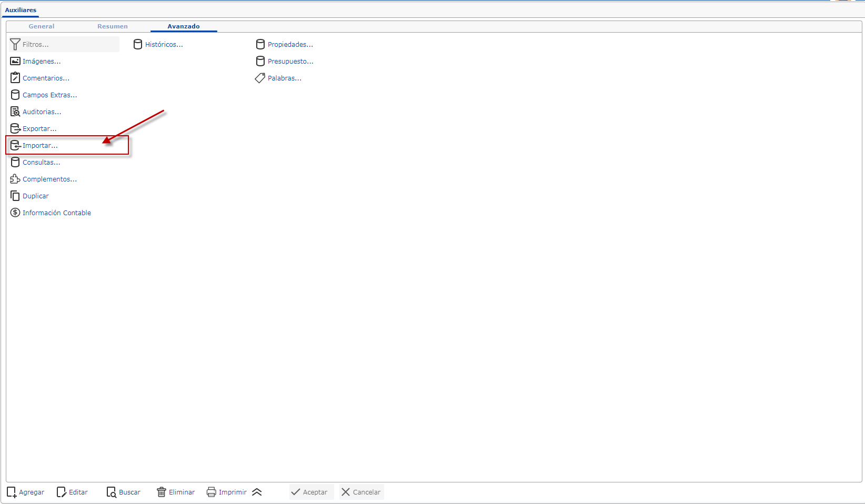Viewport: 865px width, 504px height.
Task: Open Palabras... link
Action: coord(285,78)
